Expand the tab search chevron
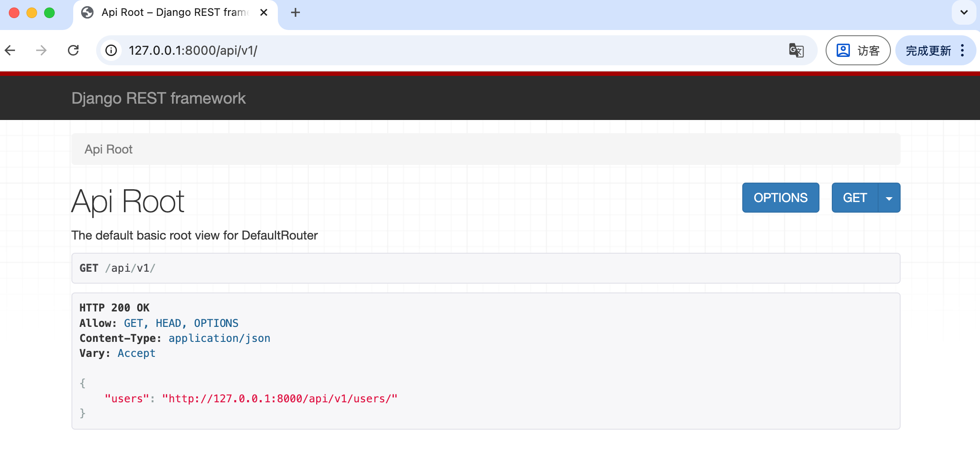 click(x=963, y=12)
